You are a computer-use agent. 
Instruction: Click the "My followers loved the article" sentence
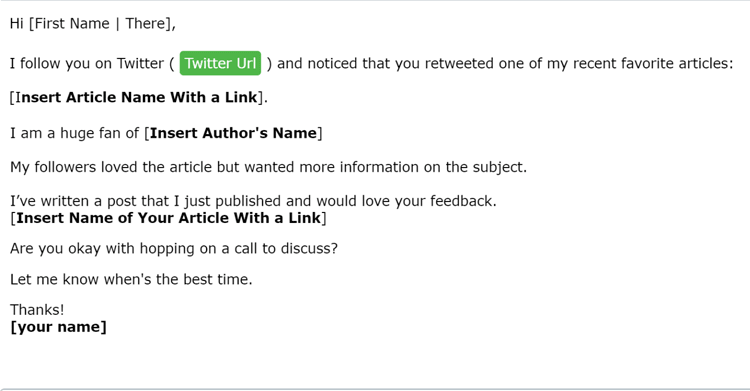coord(268,168)
